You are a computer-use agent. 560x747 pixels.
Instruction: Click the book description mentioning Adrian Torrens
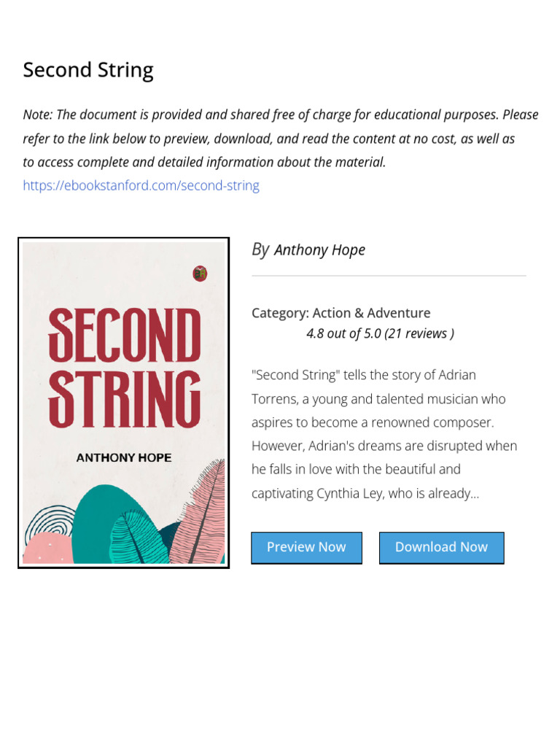[384, 433]
